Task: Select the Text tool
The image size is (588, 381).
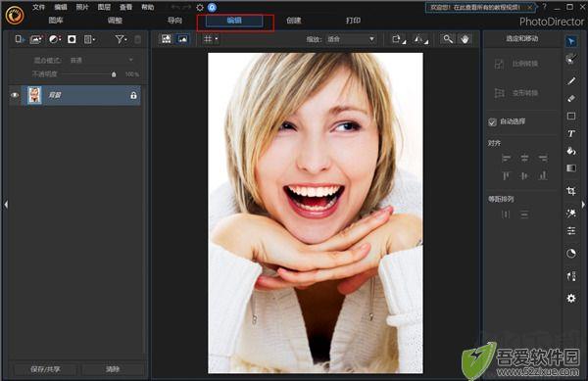Action: (x=571, y=133)
